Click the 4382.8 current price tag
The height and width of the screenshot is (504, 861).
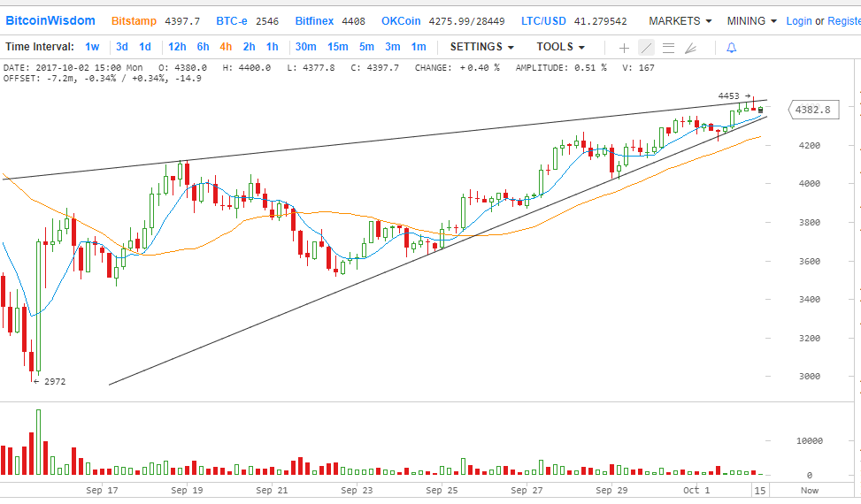[x=812, y=110]
